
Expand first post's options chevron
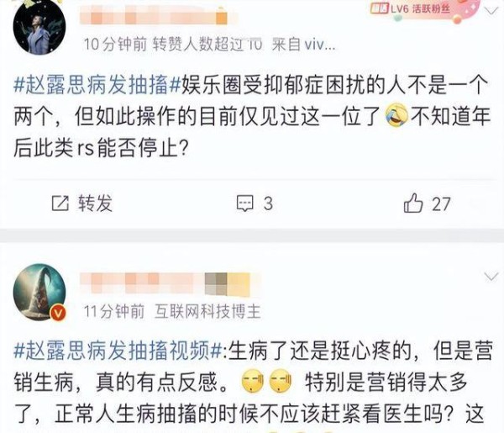point(491,13)
